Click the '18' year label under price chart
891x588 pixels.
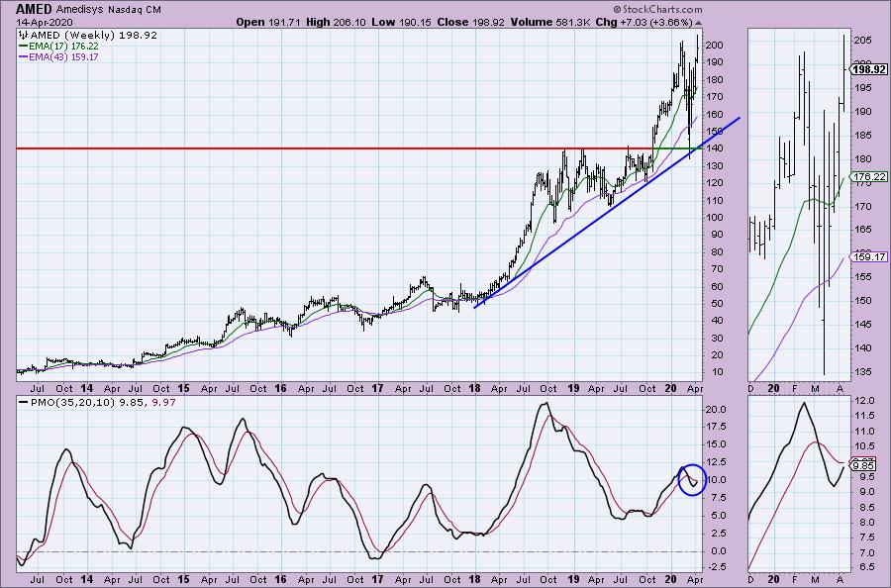474,389
